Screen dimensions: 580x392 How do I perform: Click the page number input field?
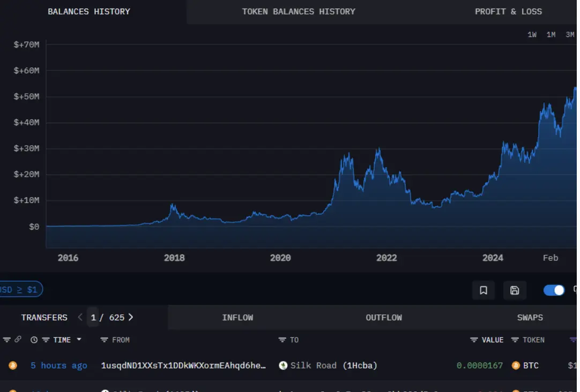[93, 318]
